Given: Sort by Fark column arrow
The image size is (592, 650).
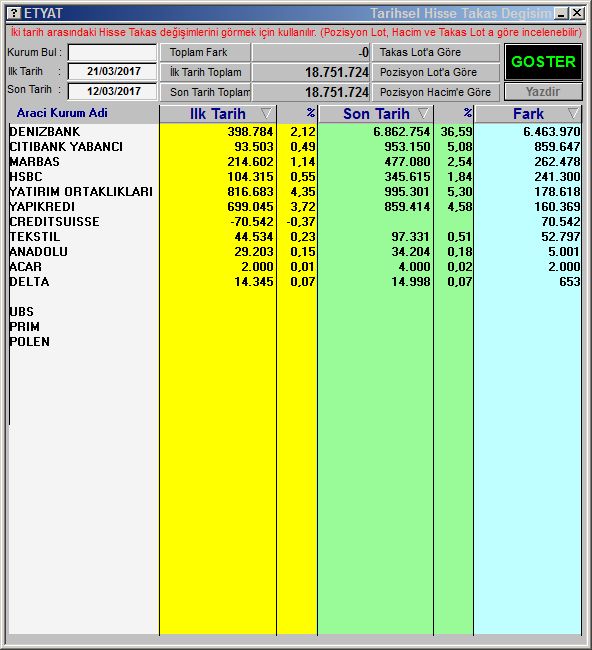Looking at the screenshot, I should click(573, 113).
